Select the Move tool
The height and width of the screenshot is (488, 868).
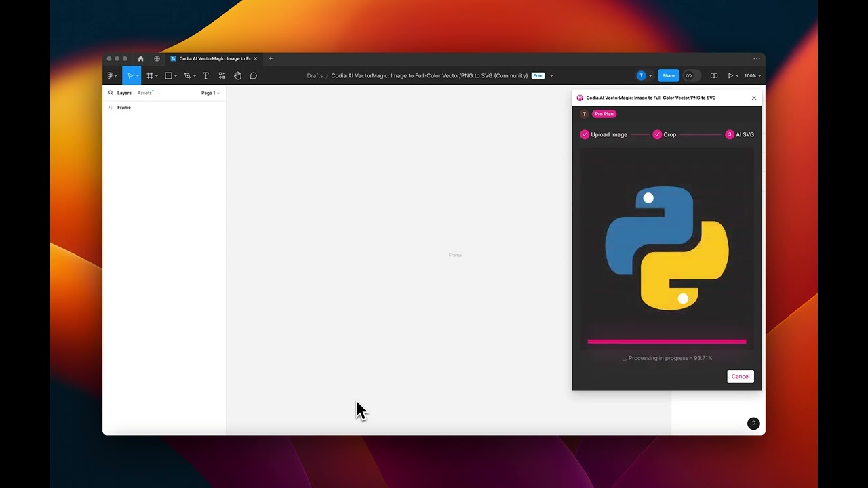tap(130, 75)
